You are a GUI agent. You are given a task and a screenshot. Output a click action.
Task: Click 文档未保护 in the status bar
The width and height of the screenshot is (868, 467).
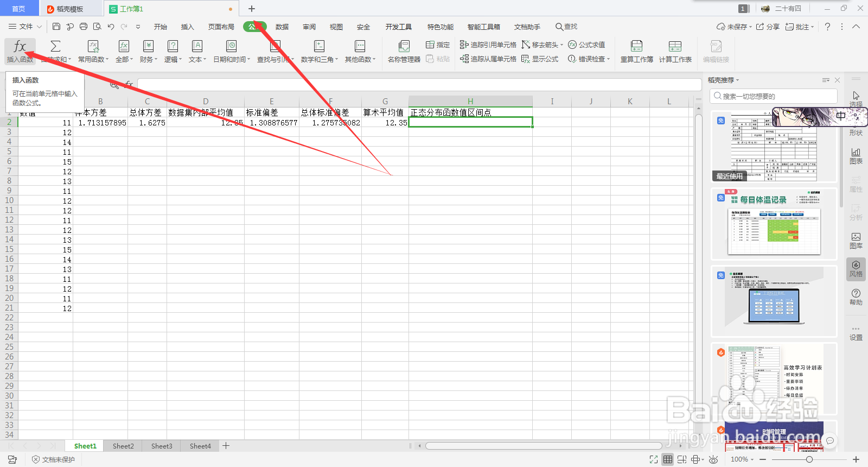[53, 459]
